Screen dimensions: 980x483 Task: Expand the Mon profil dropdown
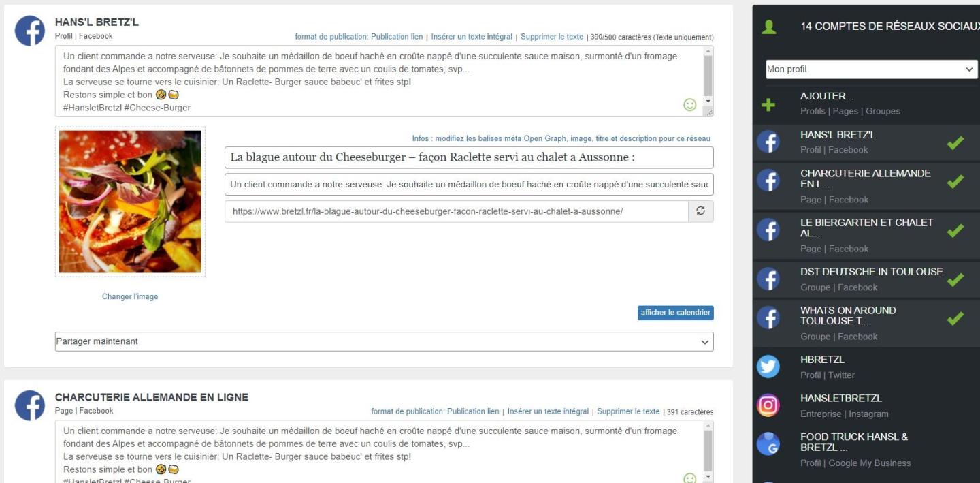pos(871,69)
